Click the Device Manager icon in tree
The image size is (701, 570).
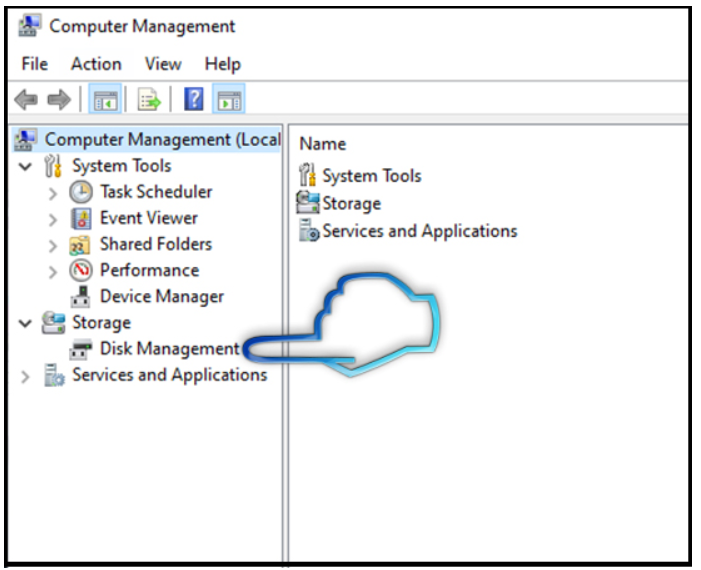click(81, 297)
